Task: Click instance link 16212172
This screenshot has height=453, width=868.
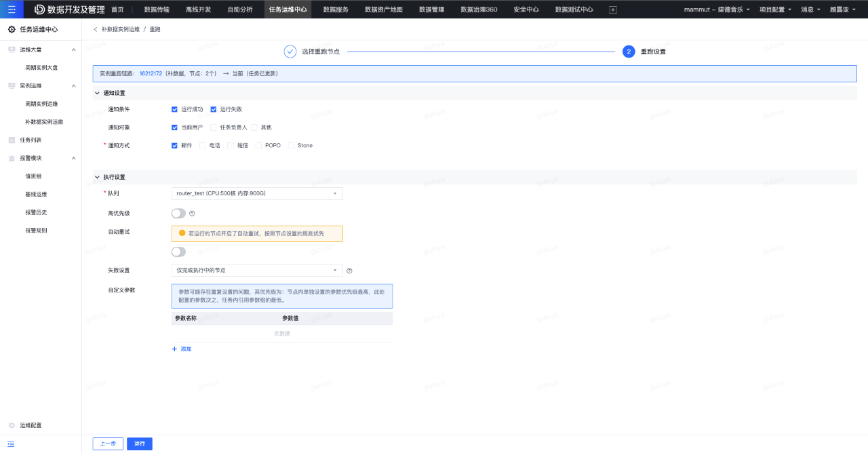Action: [151, 73]
